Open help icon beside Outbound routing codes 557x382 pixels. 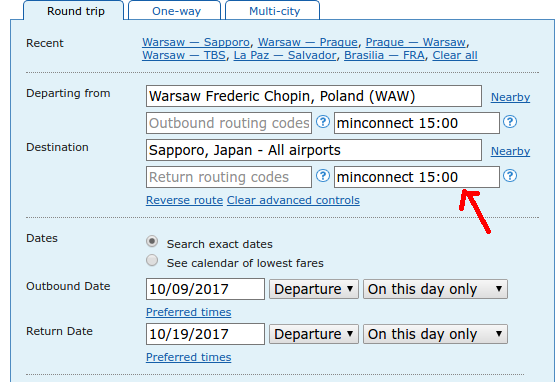(323, 122)
